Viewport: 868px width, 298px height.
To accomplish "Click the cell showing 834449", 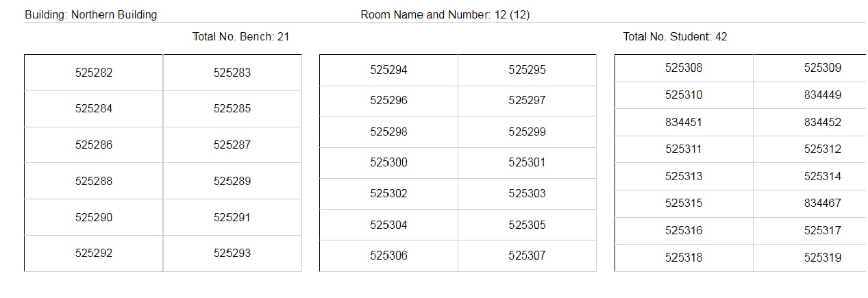I will tap(822, 95).
